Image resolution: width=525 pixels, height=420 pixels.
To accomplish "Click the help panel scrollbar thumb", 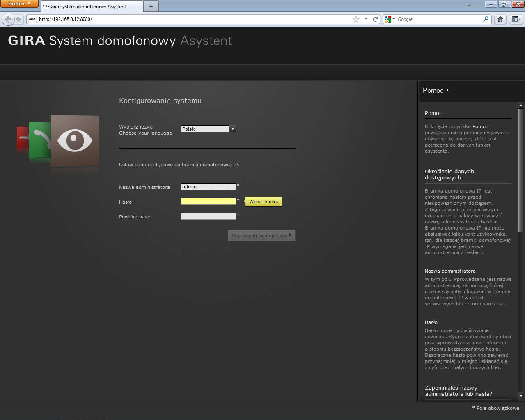I will 521,170.
